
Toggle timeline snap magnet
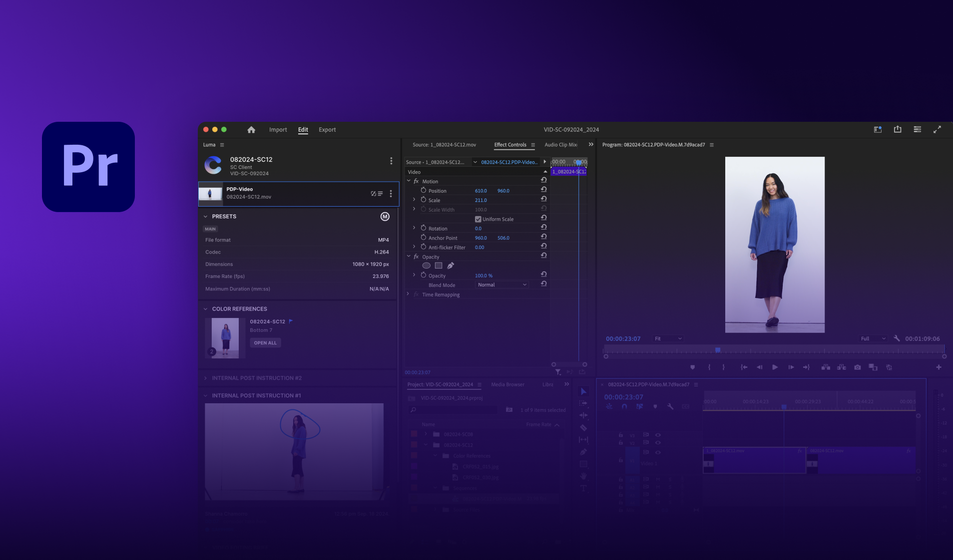[x=624, y=406]
